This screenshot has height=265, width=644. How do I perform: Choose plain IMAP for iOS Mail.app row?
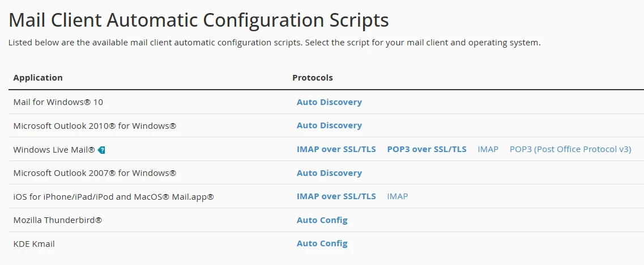click(398, 197)
